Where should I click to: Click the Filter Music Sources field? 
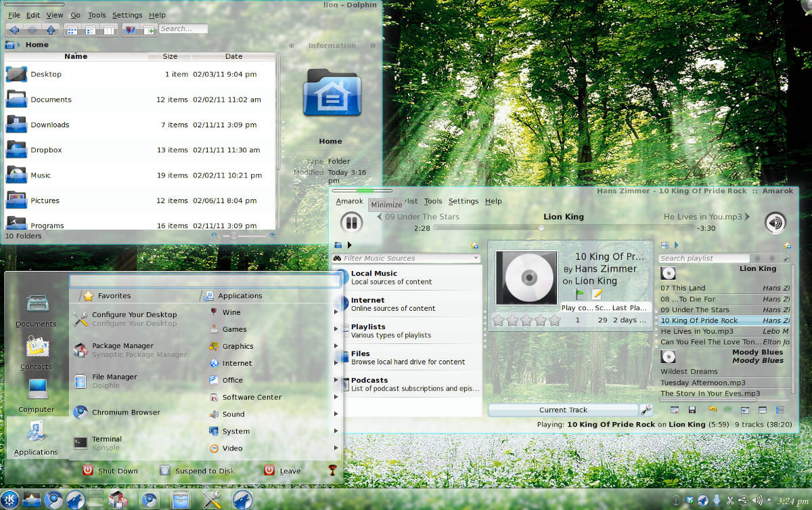pyautogui.click(x=405, y=258)
